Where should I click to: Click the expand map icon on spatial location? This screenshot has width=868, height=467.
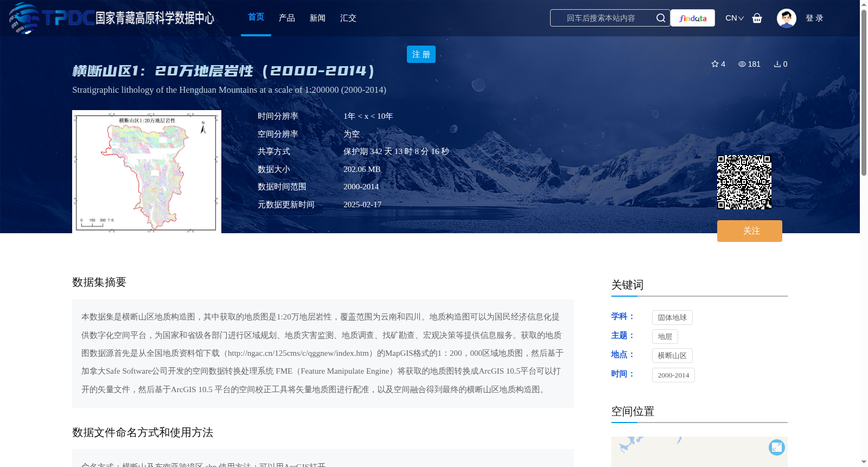(777, 447)
